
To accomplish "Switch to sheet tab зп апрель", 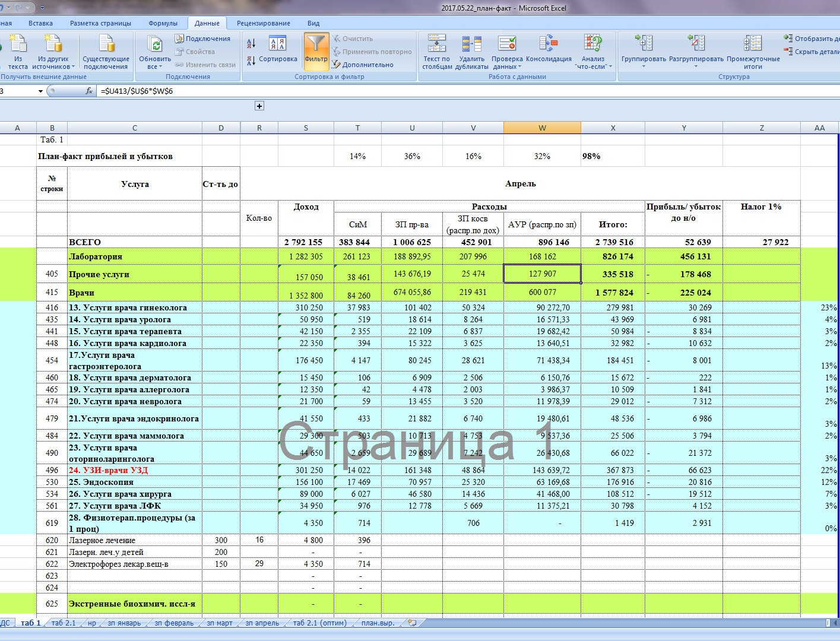I will [262, 623].
